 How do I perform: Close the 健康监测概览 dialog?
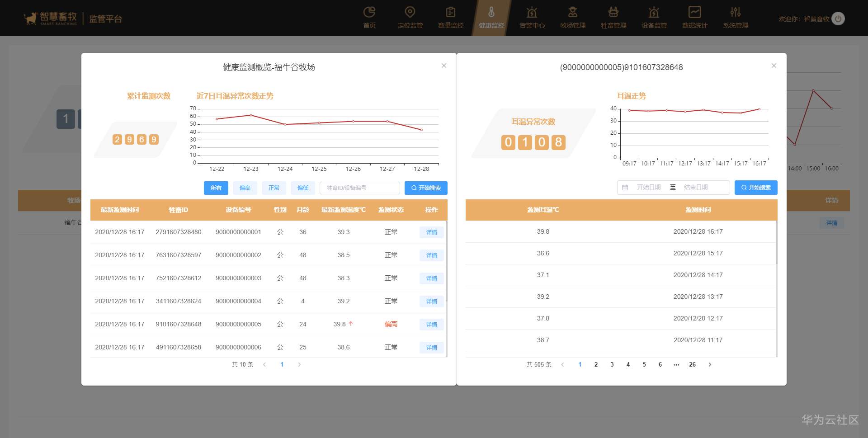[444, 66]
